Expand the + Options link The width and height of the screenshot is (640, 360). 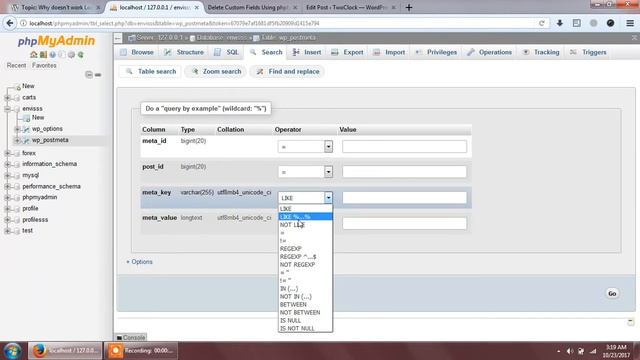[x=139, y=262]
